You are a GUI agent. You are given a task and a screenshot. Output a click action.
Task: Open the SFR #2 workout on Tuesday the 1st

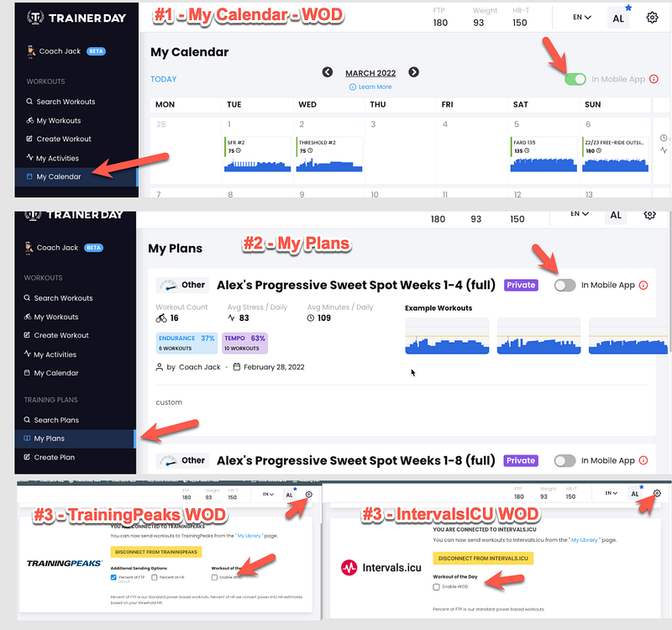pos(257,155)
